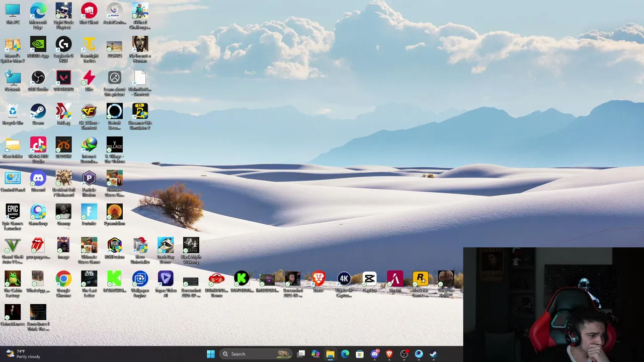Select the Gameloop desktop icon
The image size is (644, 362).
[x=38, y=215]
